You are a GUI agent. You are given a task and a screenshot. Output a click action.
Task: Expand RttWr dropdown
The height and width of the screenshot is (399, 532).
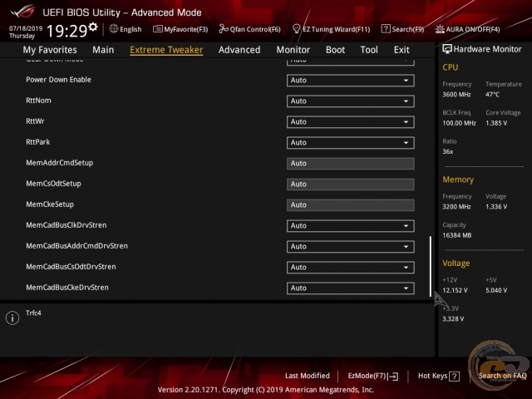350,122
